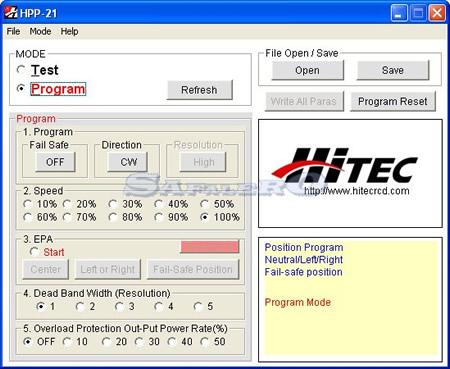Click the 'Position Program' info text
The width and height of the screenshot is (450, 369).
pos(304,247)
